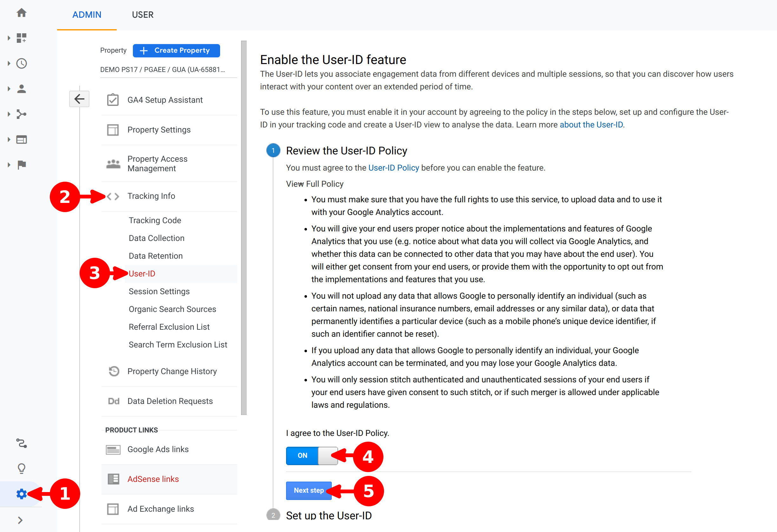Screen dimensions: 777x532
Task: Collapse the Tracking Info section
Action: pos(151,196)
